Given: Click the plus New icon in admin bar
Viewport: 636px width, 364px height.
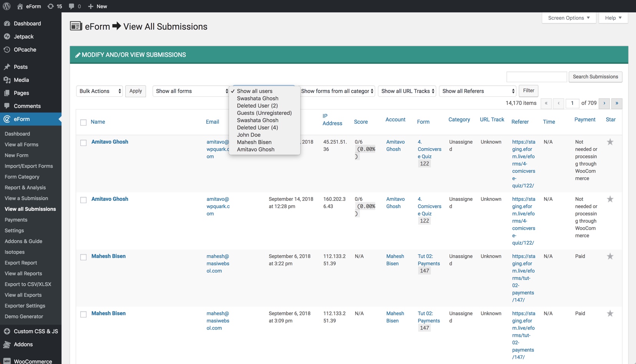Looking at the screenshot, I should coord(91,6).
